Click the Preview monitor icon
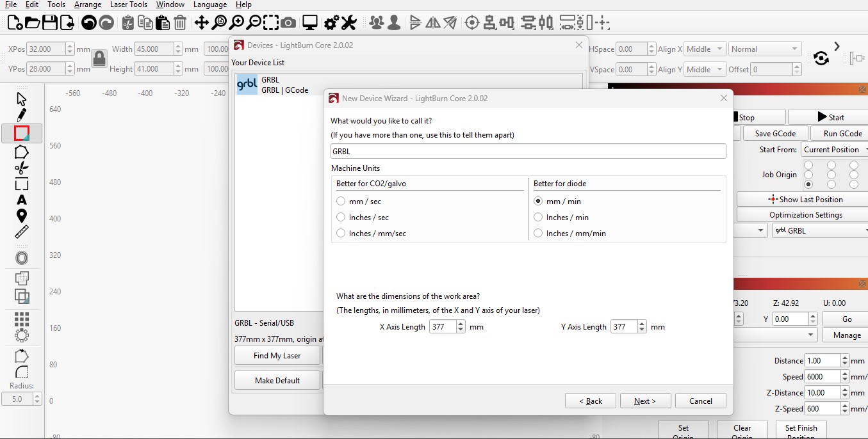This screenshot has width=868, height=439. tap(310, 23)
